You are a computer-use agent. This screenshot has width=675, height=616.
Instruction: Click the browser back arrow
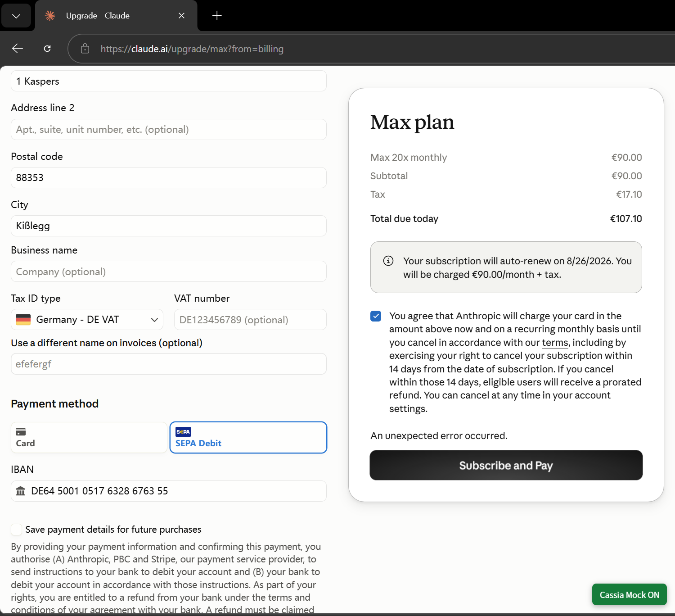click(18, 49)
